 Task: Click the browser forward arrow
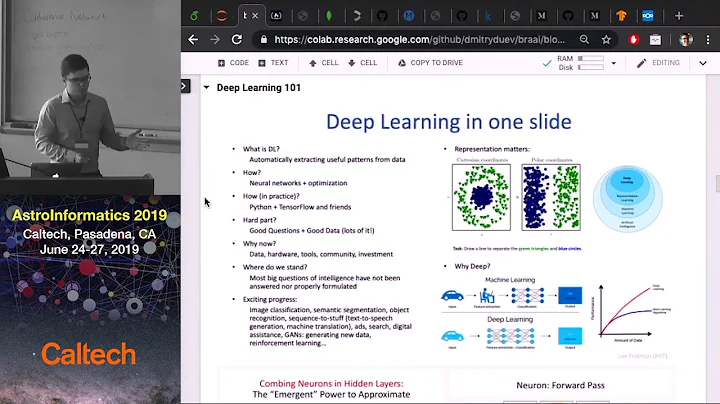215,39
